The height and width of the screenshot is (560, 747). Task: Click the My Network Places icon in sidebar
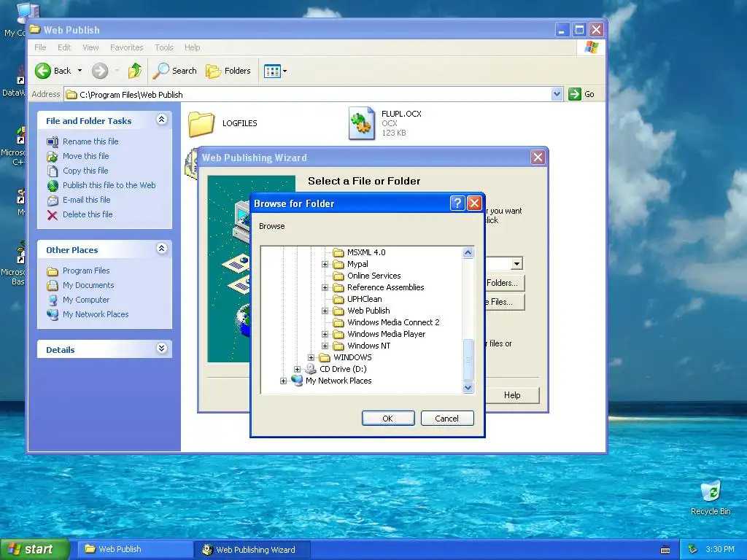click(x=53, y=315)
